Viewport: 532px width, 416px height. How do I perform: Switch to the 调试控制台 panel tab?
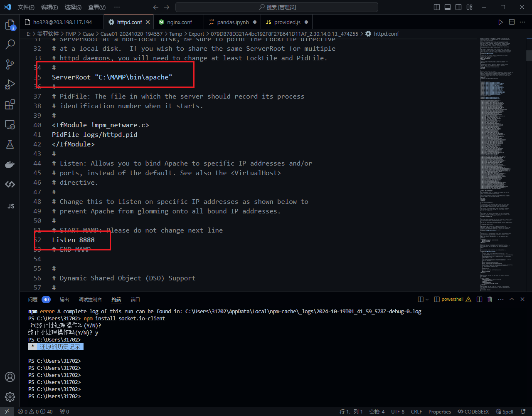click(90, 299)
